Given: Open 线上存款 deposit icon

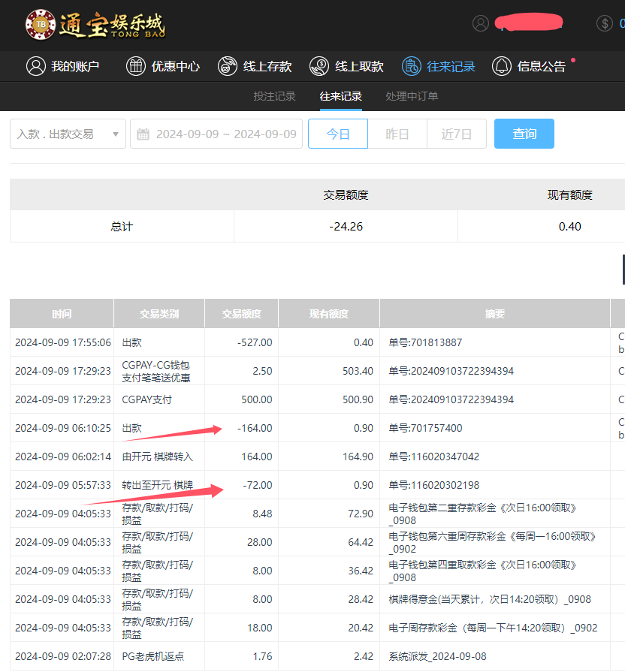Looking at the screenshot, I should point(226,66).
